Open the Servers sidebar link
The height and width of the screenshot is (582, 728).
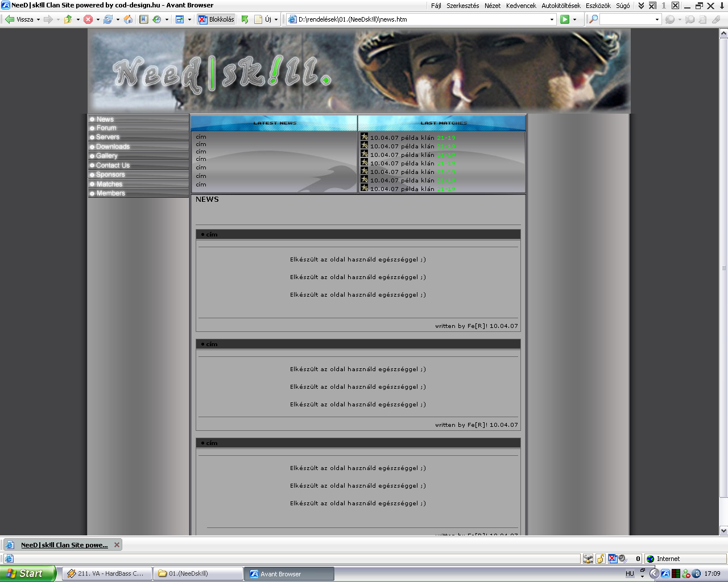(x=138, y=137)
